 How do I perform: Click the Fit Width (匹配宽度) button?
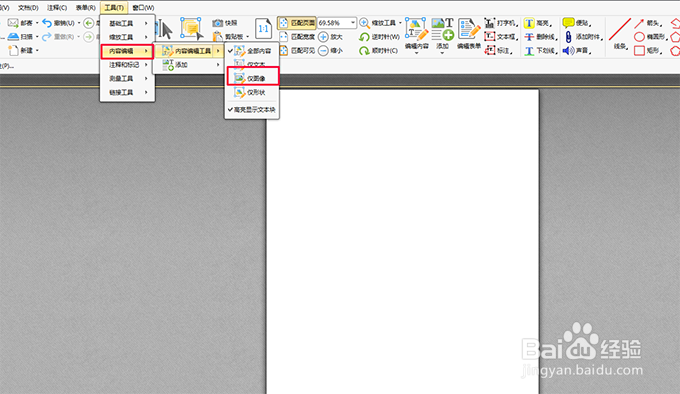click(x=297, y=37)
